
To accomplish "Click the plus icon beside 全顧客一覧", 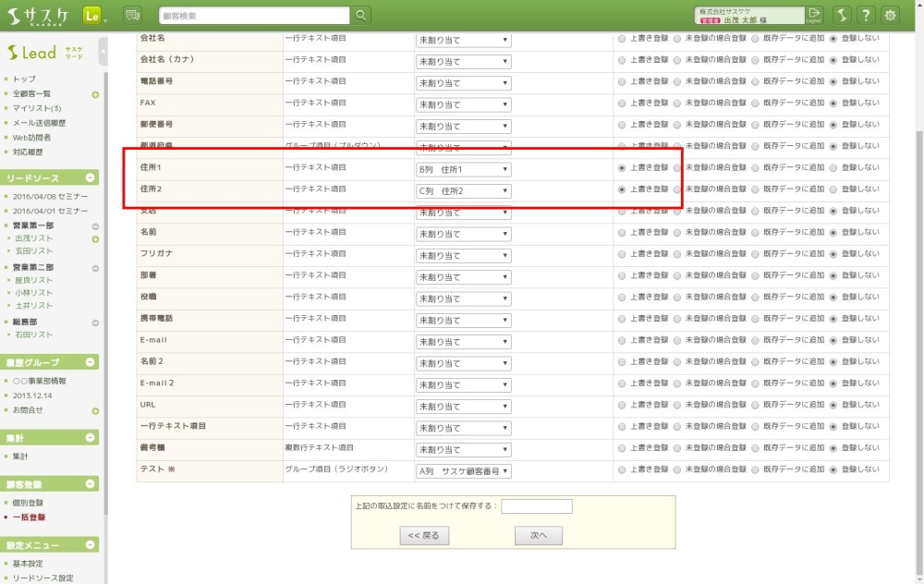I will pos(95,94).
